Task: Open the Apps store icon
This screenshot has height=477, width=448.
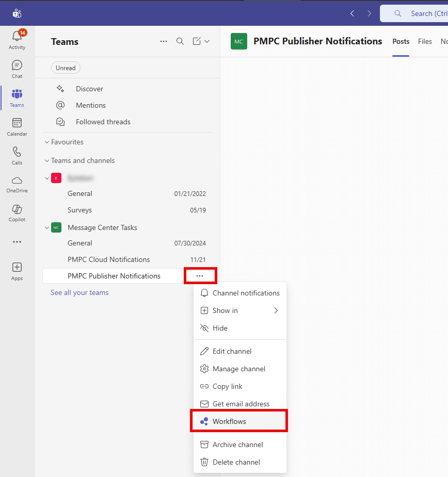Action: (x=17, y=271)
